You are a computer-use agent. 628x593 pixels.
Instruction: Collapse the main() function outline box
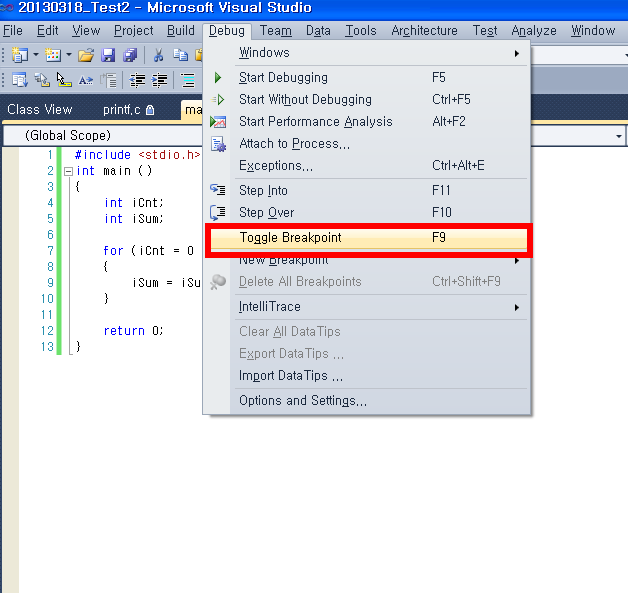[x=68, y=171]
